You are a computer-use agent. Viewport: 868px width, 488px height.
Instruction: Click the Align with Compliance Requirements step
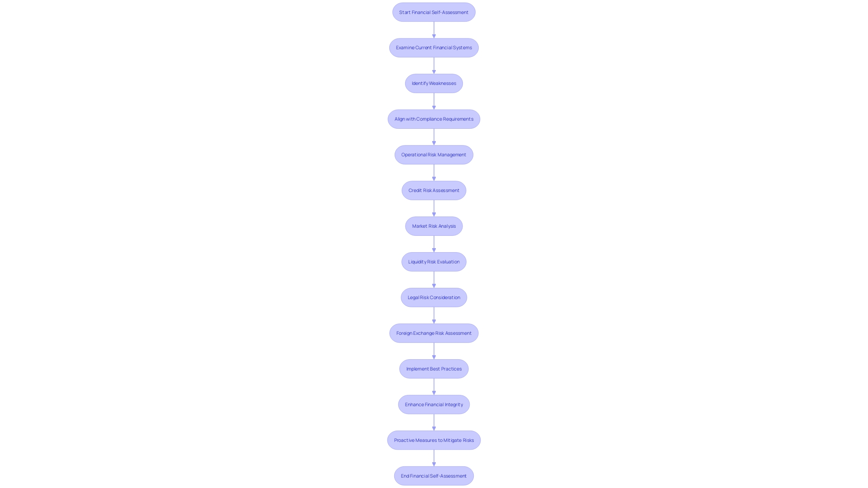(x=434, y=118)
